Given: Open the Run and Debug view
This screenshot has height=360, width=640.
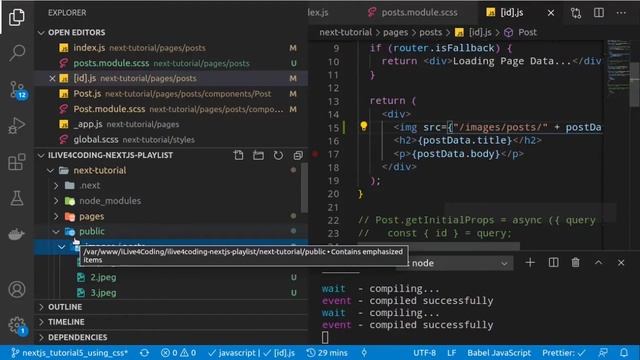Looking at the screenshot, I should click(17, 126).
